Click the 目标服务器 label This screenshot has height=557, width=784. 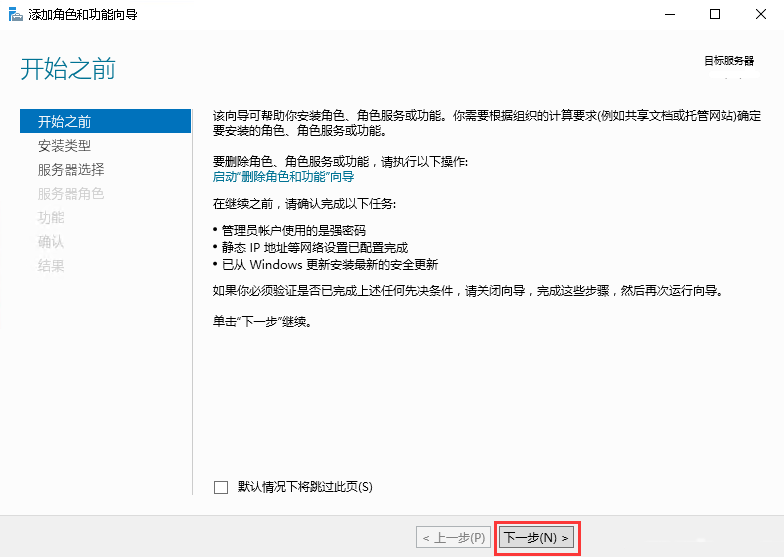point(729,61)
